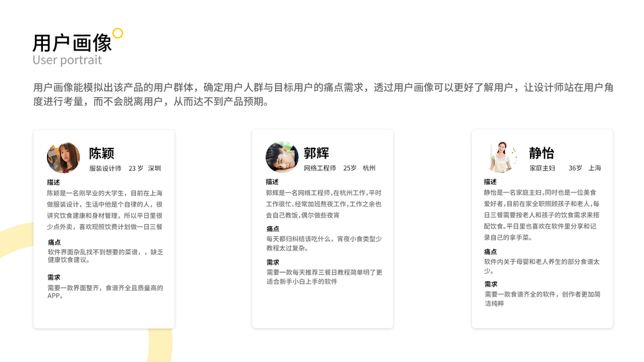
Task: Click the name 静怡
Action: 541,153
